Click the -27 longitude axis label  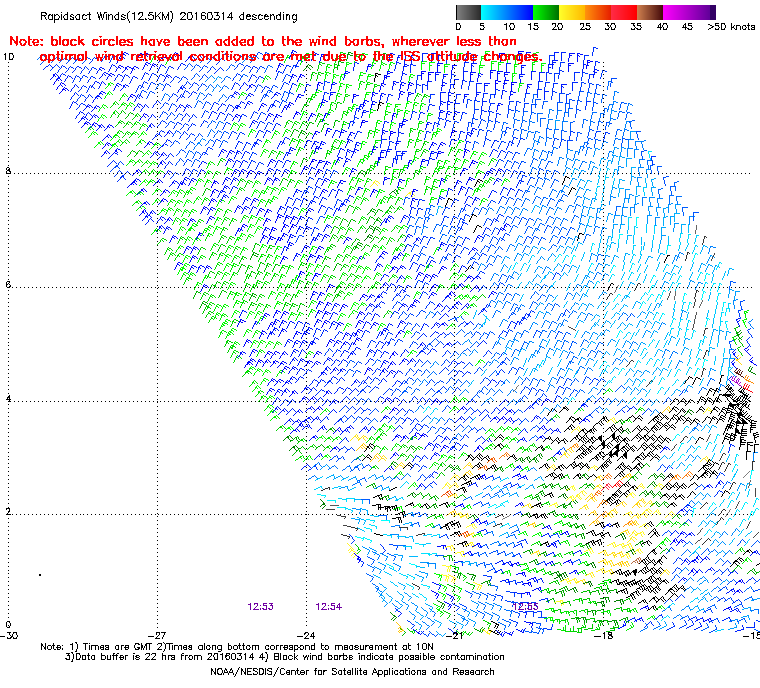point(157,635)
